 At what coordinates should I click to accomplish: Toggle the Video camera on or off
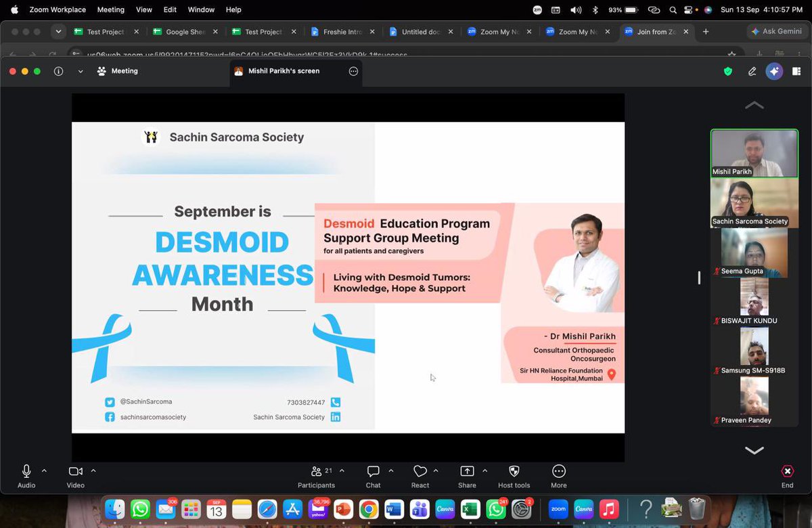pyautogui.click(x=75, y=471)
